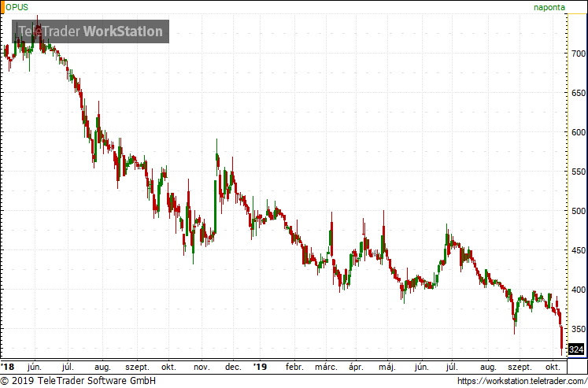588x388 pixels.
Task: Open the workstation.teletrader.com link
Action: (x=523, y=381)
